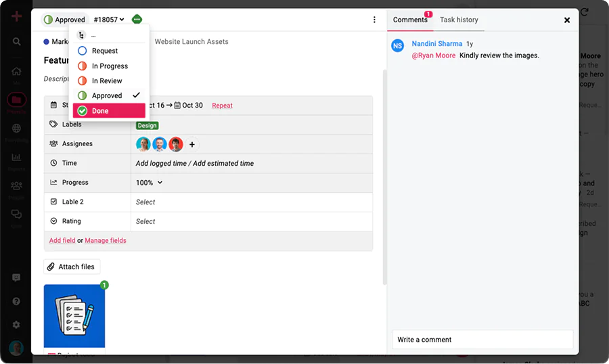Select the Approved status entry
This screenshot has height=364, width=609.
click(109, 95)
